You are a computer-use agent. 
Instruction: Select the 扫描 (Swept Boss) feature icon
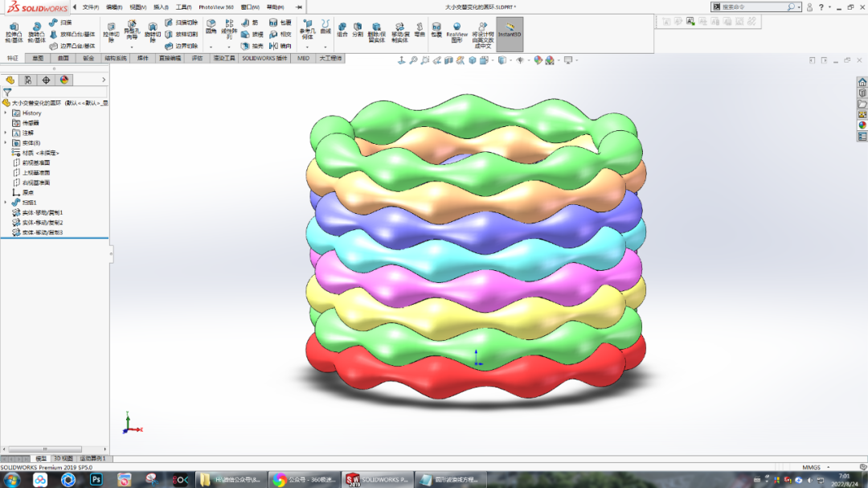(x=55, y=22)
